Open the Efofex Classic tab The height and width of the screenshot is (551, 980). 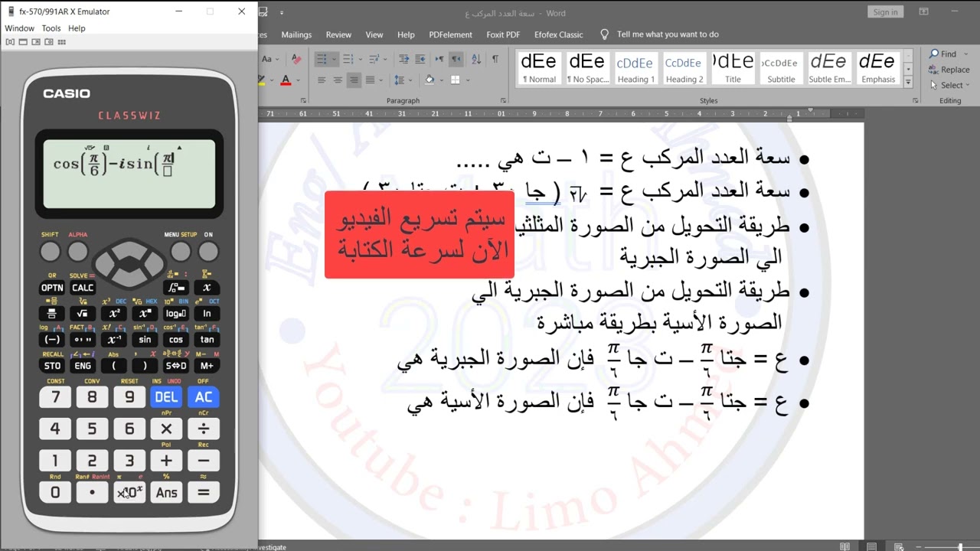(558, 34)
